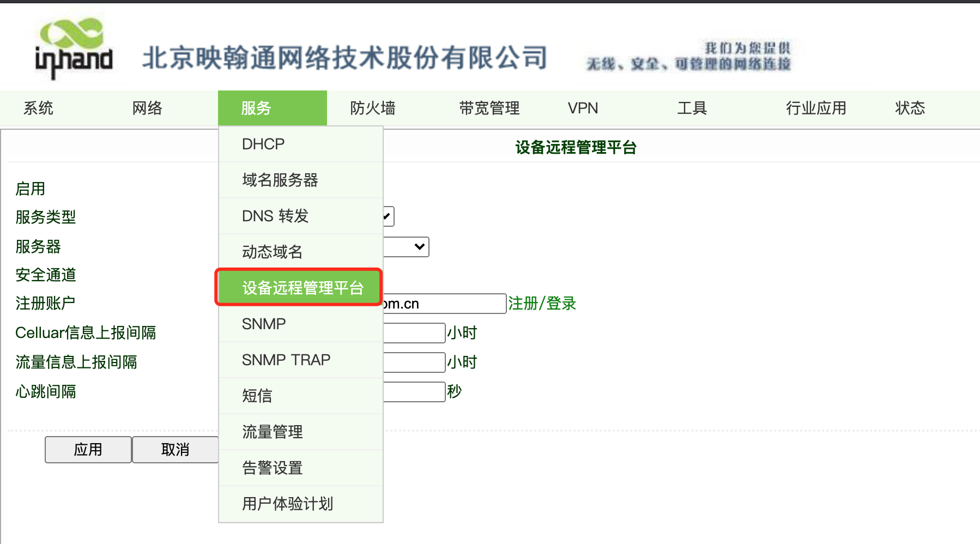Open the 防火墙 menu

coord(373,108)
